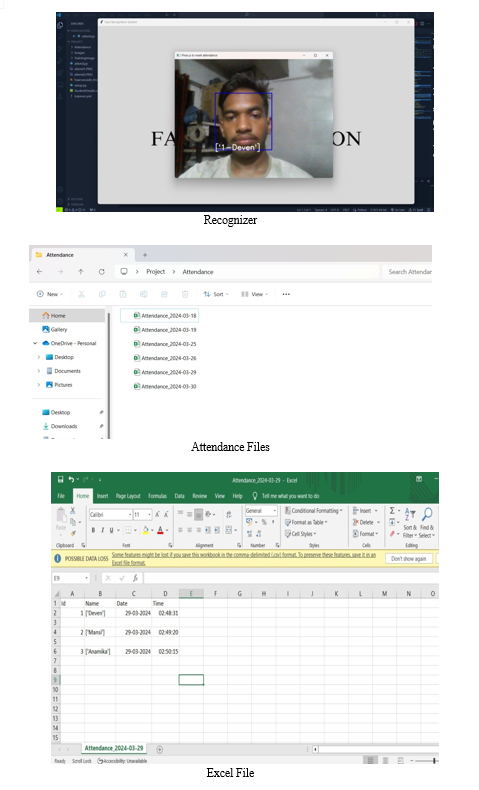Click the Format cells button in Excel
This screenshot has width=479, height=790.
(x=366, y=534)
